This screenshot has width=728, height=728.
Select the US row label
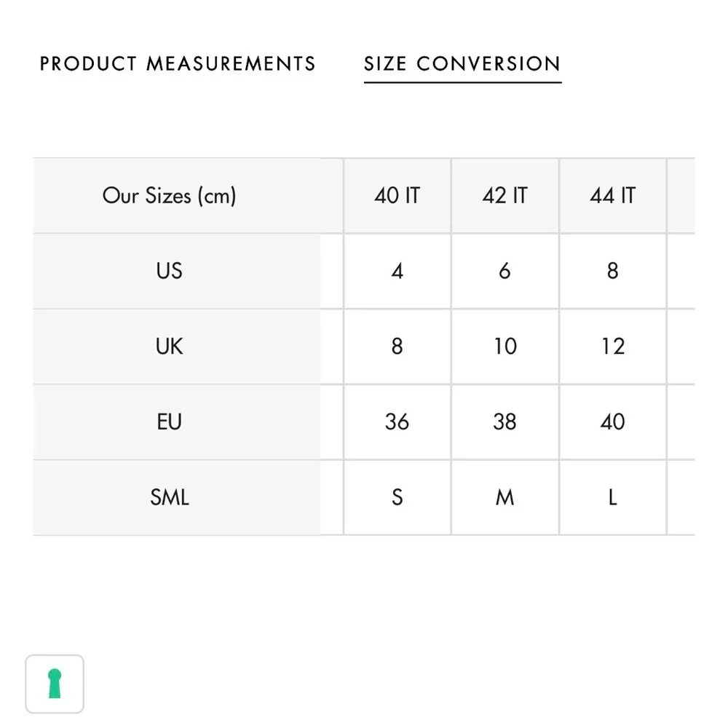169,271
